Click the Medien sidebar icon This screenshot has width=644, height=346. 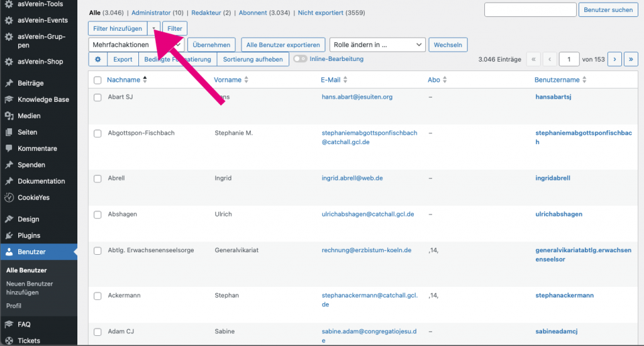tap(9, 116)
